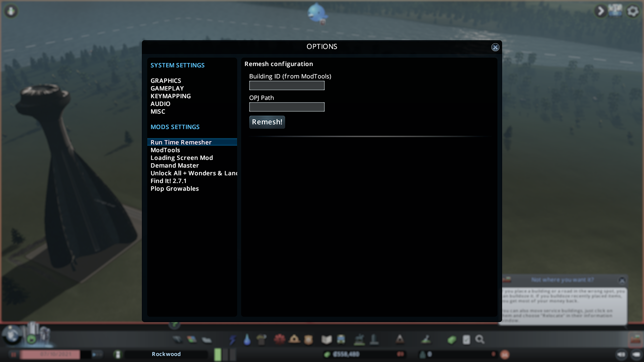The image size is (644, 362).
Task: Select the Healthcare service menu
Action: coord(279,339)
